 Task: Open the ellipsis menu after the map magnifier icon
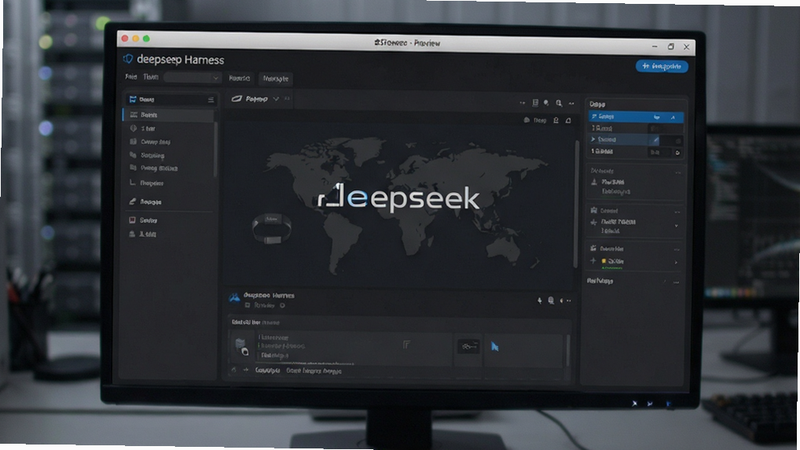point(571,104)
